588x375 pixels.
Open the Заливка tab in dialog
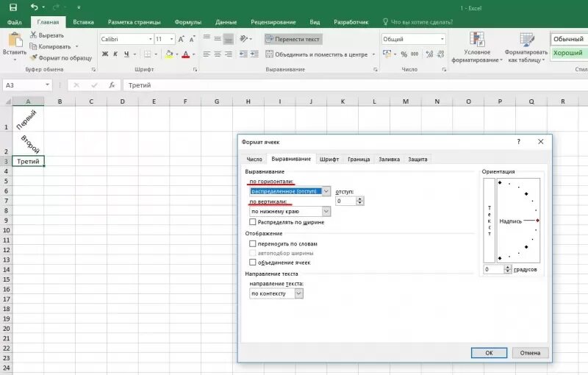tap(390, 159)
